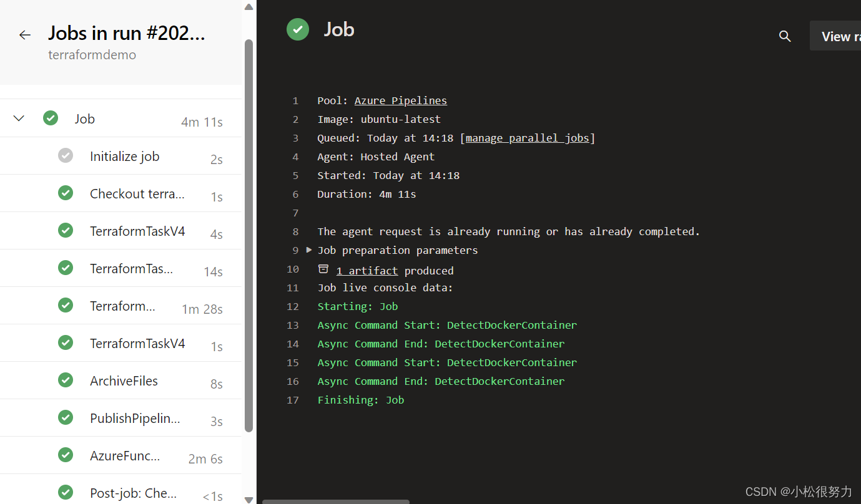Click the check icon of ArchiveFiles step
The image size is (861, 504).
click(x=66, y=380)
